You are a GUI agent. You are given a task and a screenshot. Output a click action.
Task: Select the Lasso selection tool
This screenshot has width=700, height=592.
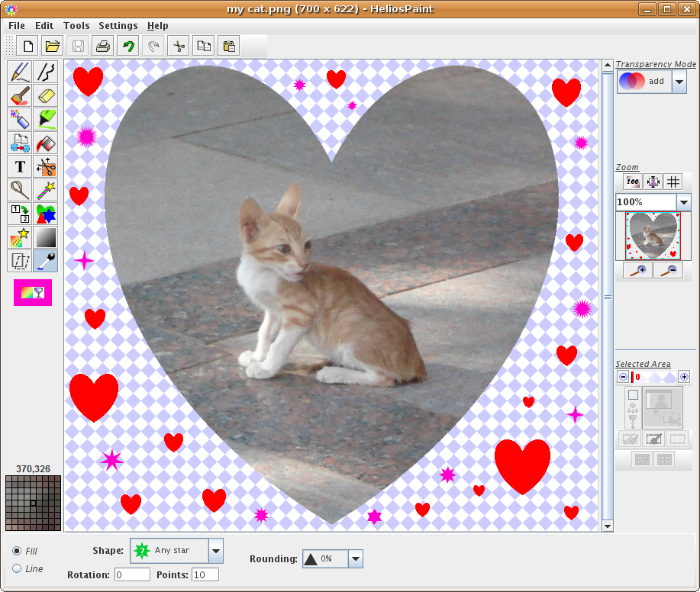[20, 190]
